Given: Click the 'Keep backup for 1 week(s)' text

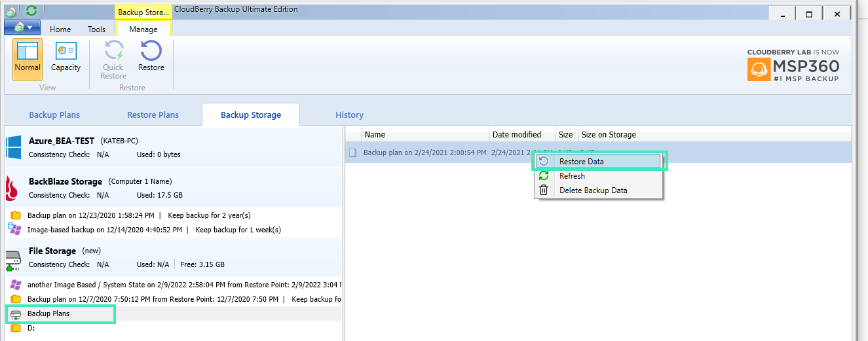Looking at the screenshot, I should click(238, 230).
